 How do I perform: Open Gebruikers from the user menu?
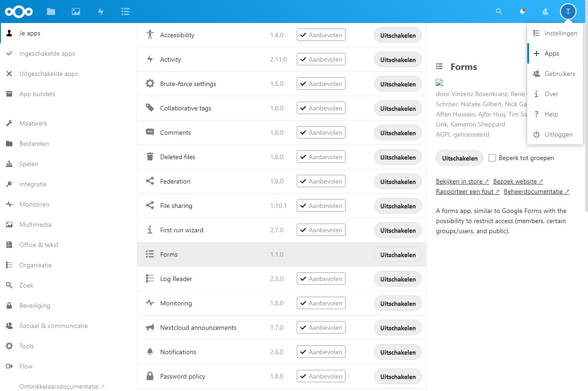click(559, 74)
